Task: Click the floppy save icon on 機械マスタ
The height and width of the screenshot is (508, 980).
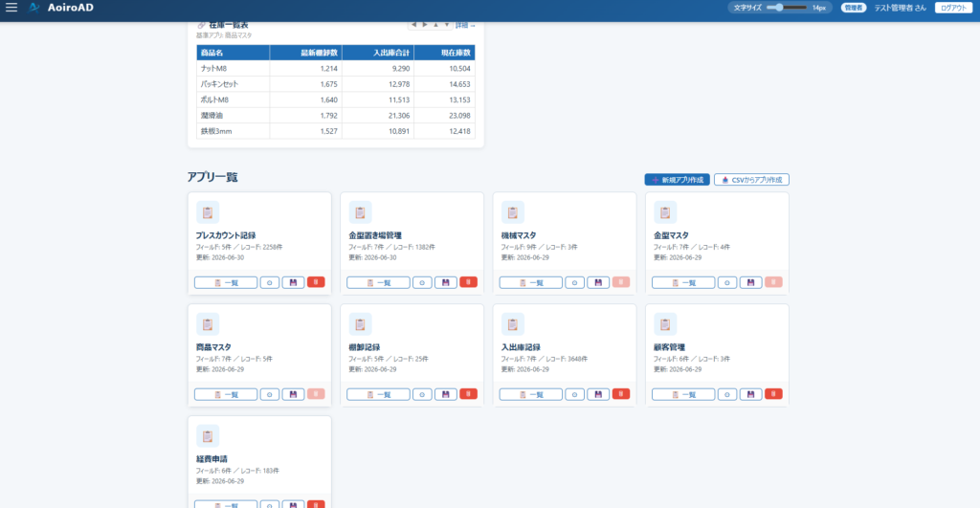Action: point(598,282)
